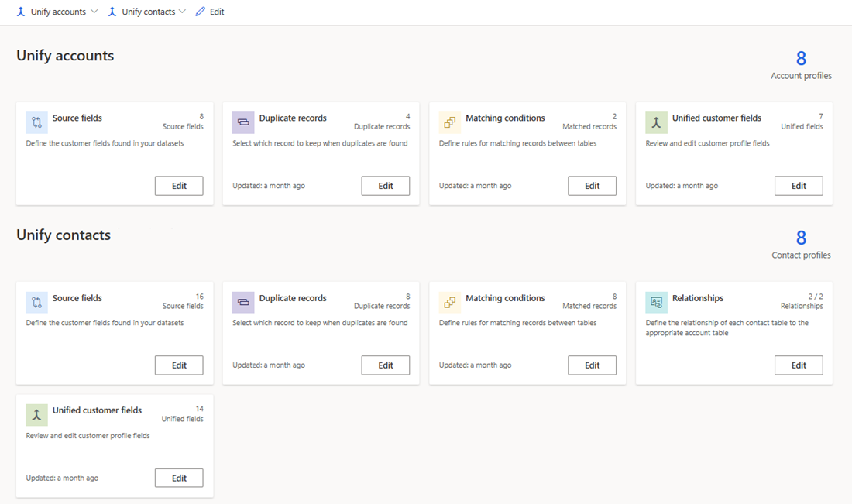Edit Relationships for contacts
This screenshot has width=852, height=504.
799,365
